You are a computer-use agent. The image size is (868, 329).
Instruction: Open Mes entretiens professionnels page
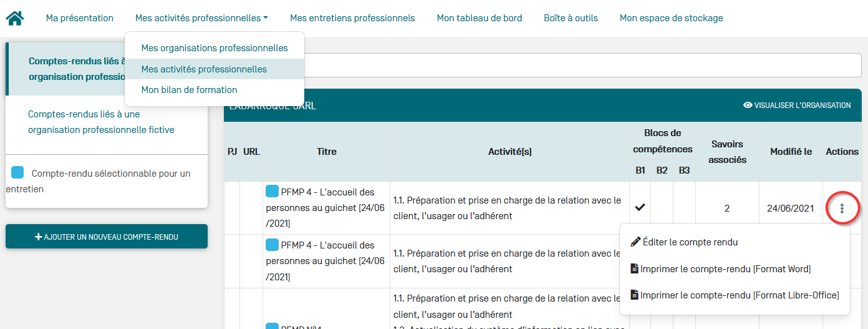click(x=352, y=18)
